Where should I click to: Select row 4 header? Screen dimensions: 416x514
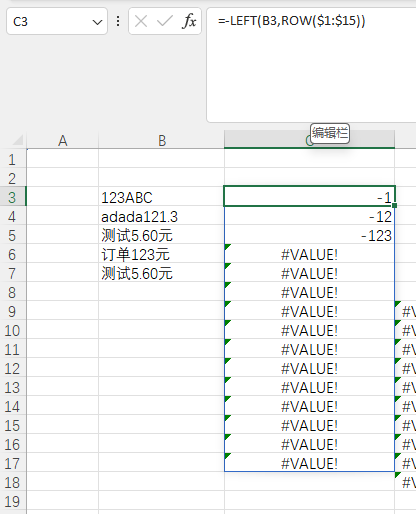(x=13, y=217)
